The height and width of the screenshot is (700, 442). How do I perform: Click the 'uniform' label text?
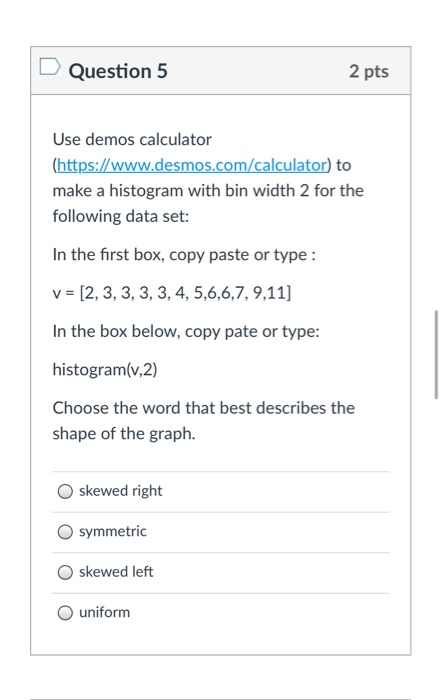point(104,612)
